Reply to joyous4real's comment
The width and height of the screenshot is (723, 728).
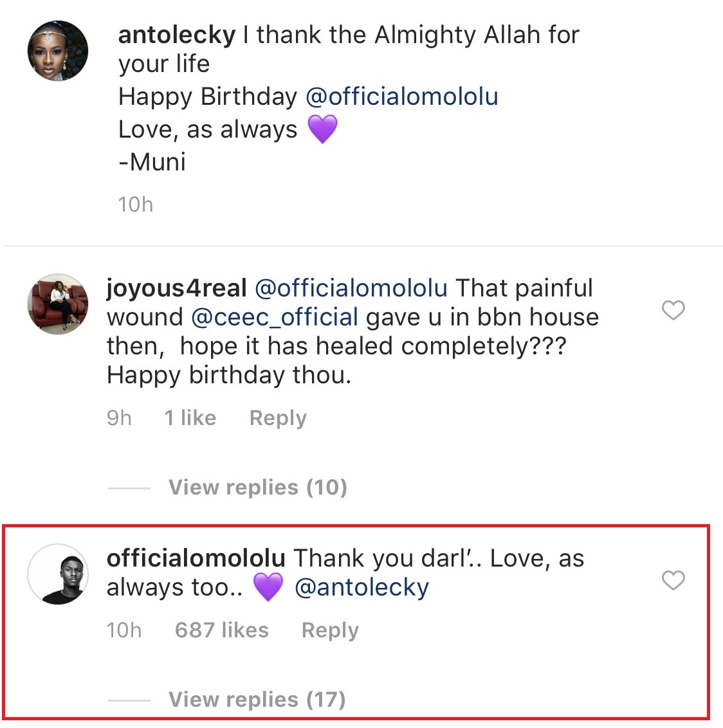click(x=278, y=418)
